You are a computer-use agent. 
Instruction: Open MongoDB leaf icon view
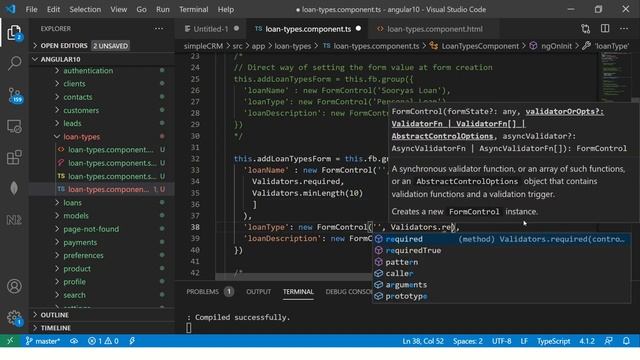click(14, 188)
